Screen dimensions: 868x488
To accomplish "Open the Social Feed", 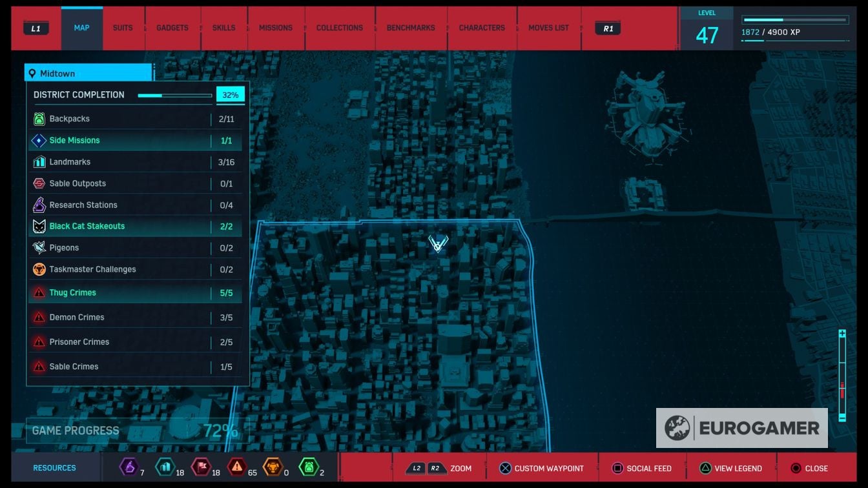I will click(641, 469).
